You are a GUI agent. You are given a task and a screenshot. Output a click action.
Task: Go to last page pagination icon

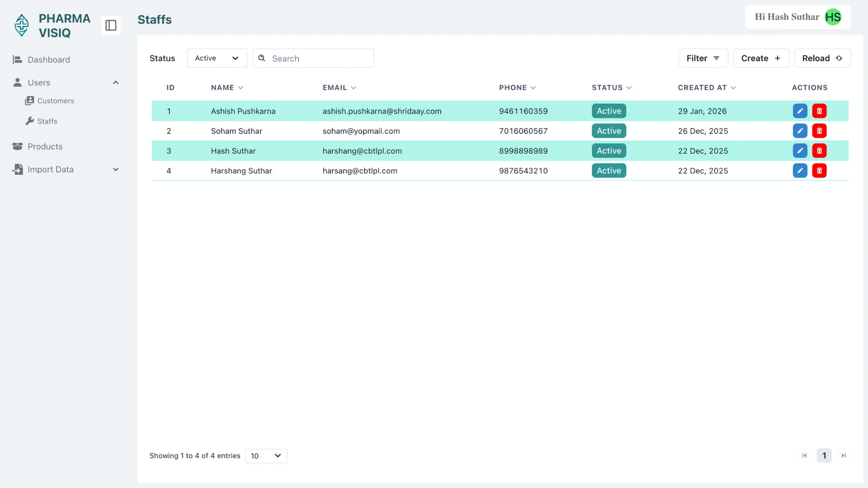click(843, 455)
